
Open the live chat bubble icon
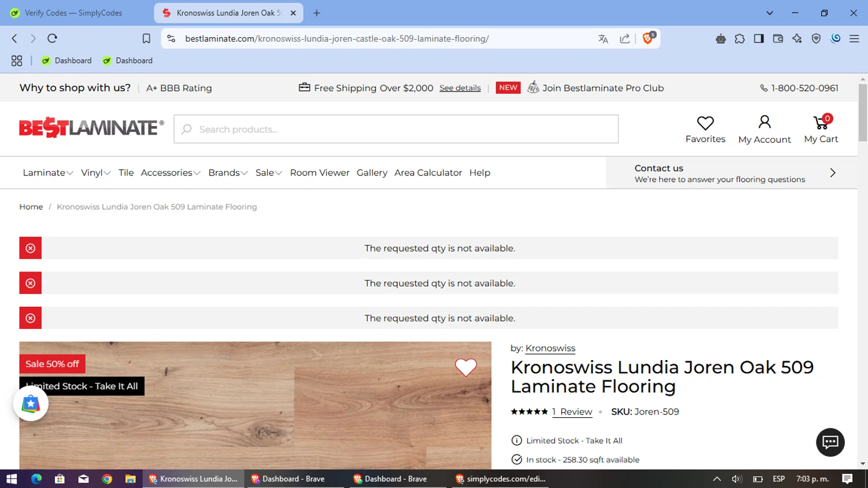click(x=830, y=442)
